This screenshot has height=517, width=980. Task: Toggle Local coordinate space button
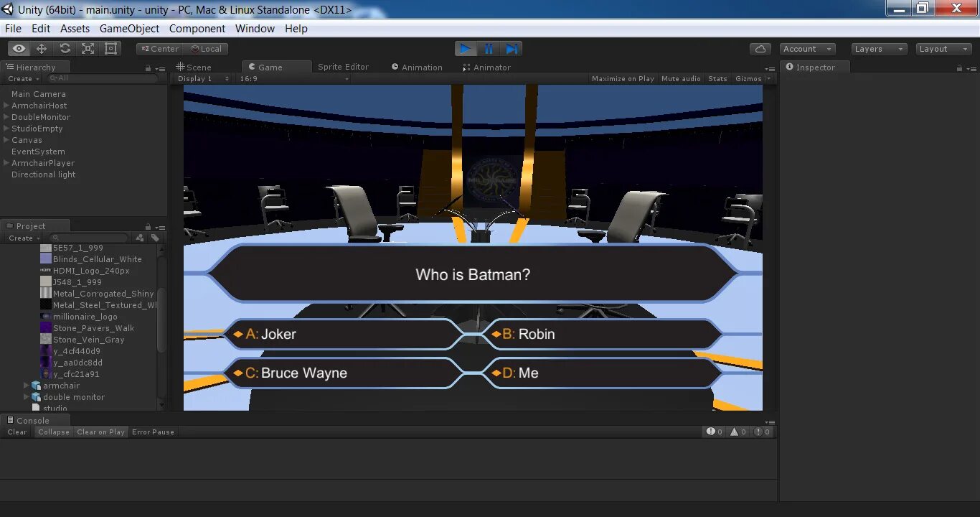pos(205,49)
